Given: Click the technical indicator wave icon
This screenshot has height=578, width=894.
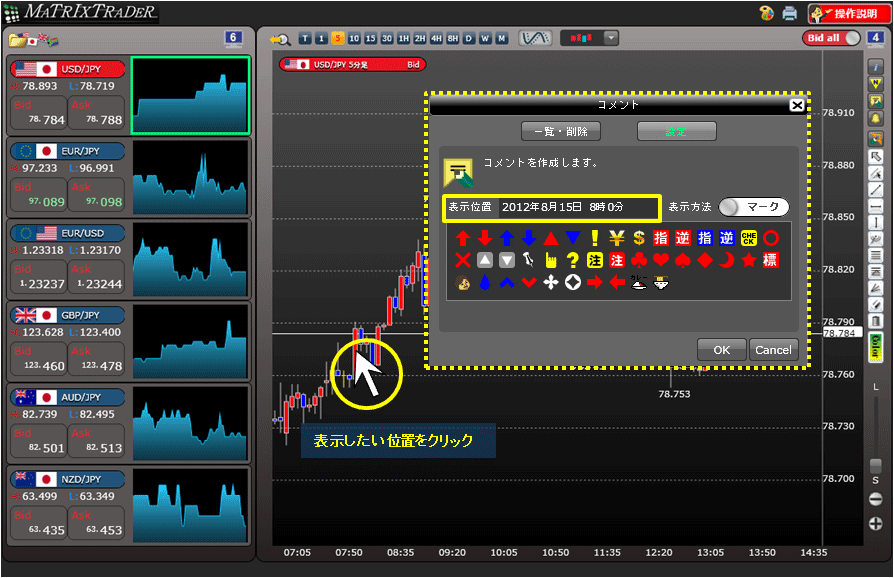Looking at the screenshot, I should [x=535, y=38].
